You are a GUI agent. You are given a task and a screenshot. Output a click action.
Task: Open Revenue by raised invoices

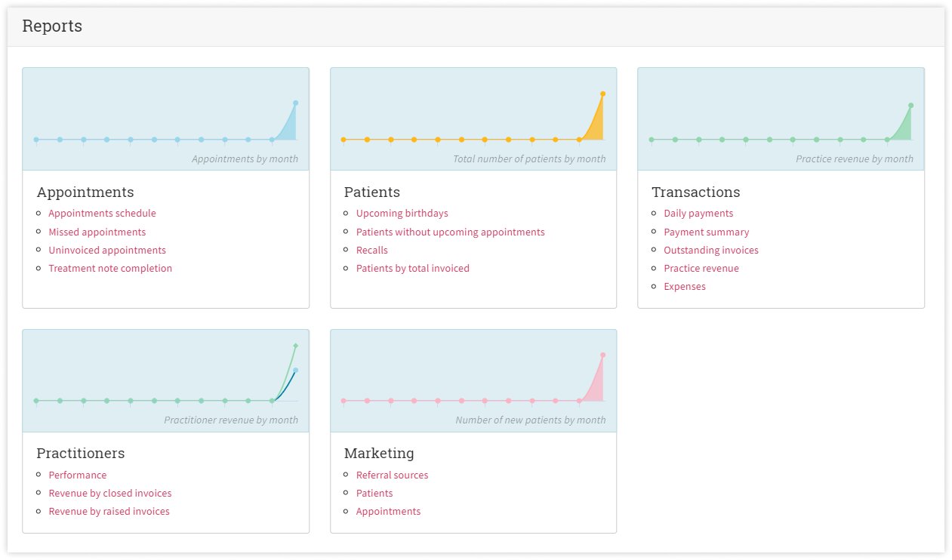pos(109,512)
